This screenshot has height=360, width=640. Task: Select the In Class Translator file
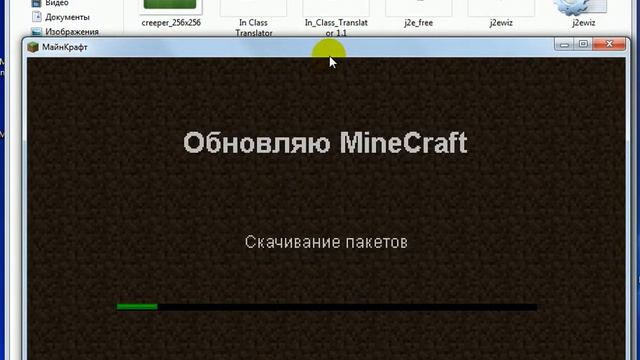coord(253,27)
